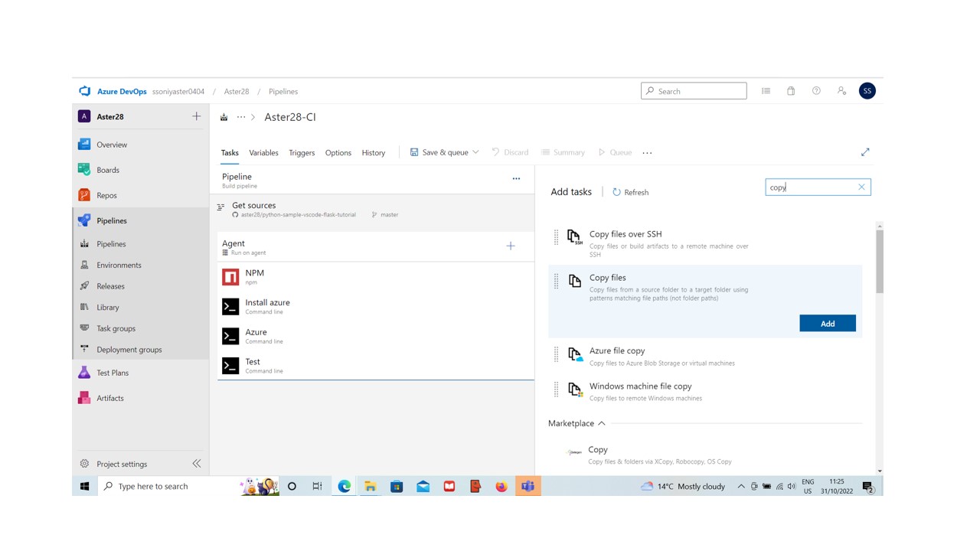Switch to the Triggers tab

302,153
